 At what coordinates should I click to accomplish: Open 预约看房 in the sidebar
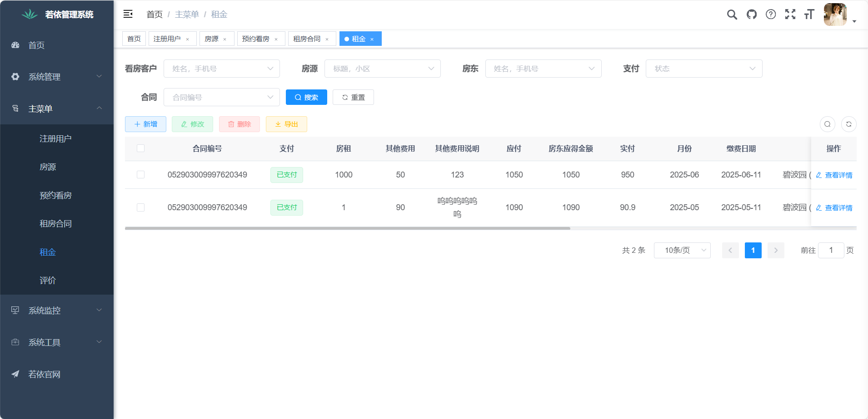(57, 195)
